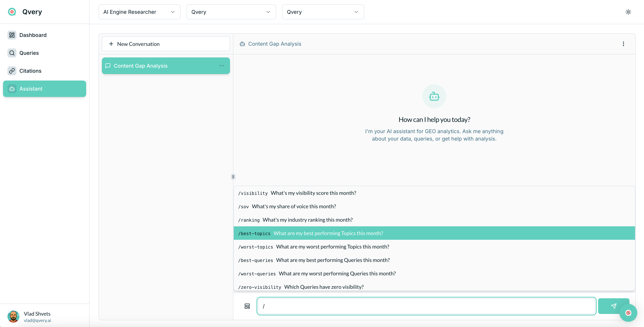Click the panel resize handle divider
644x327 pixels.
(x=233, y=177)
